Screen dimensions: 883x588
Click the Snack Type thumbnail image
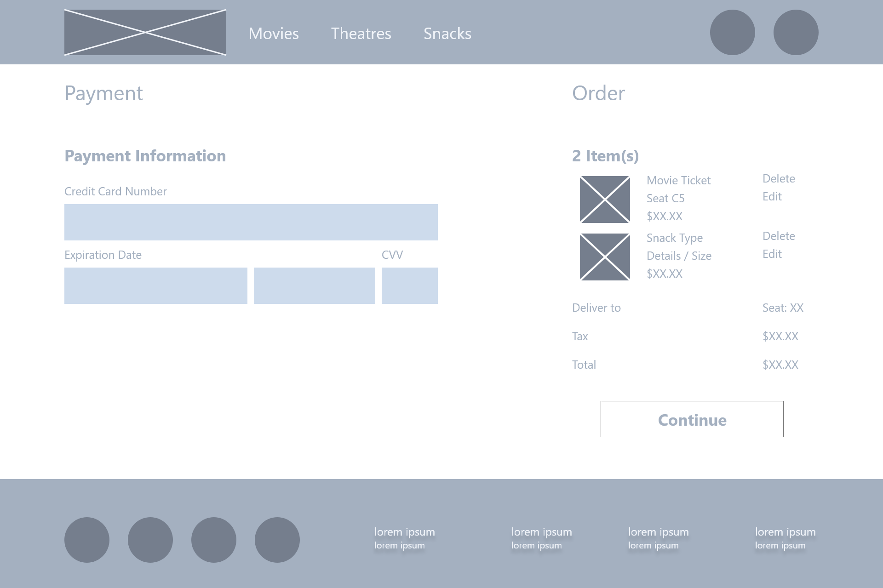coord(605,257)
